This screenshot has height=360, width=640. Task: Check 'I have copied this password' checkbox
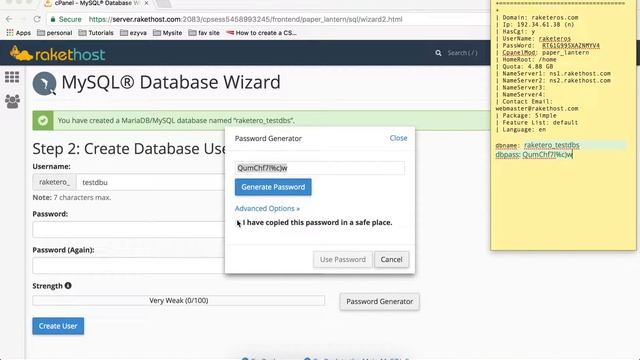click(x=238, y=223)
